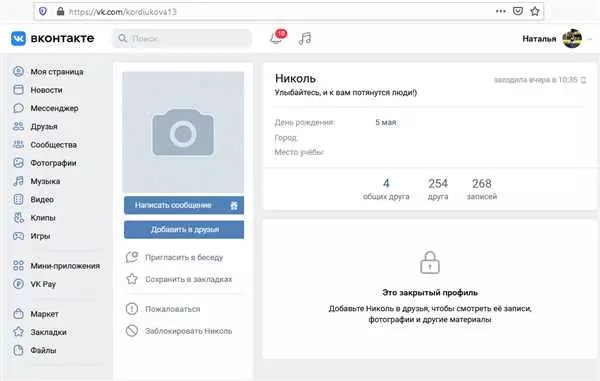Open the browser page actions dots
The image size is (600, 381).
tap(501, 11)
